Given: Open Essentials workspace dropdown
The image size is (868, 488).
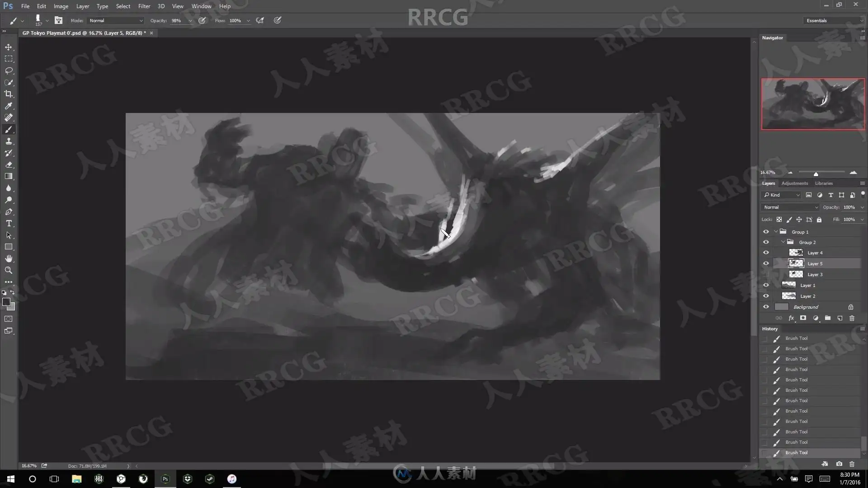Looking at the screenshot, I should click(834, 20).
